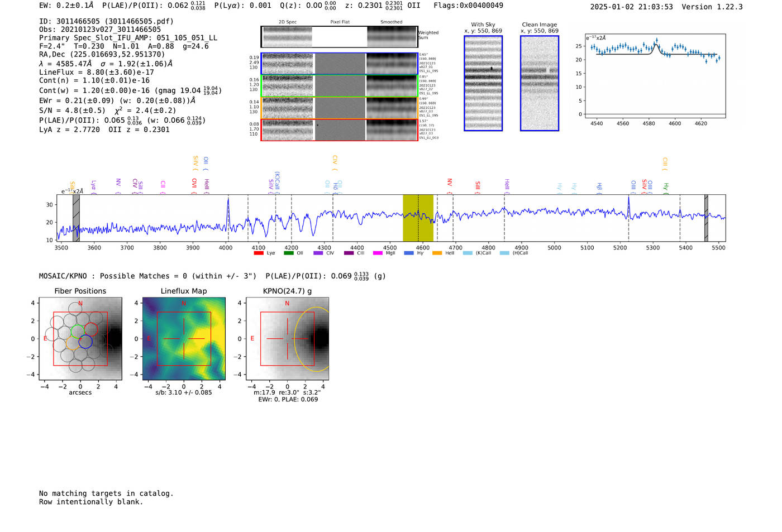Click the RA,Dec coordinates line
782x532 pixels.
[x=102, y=55]
